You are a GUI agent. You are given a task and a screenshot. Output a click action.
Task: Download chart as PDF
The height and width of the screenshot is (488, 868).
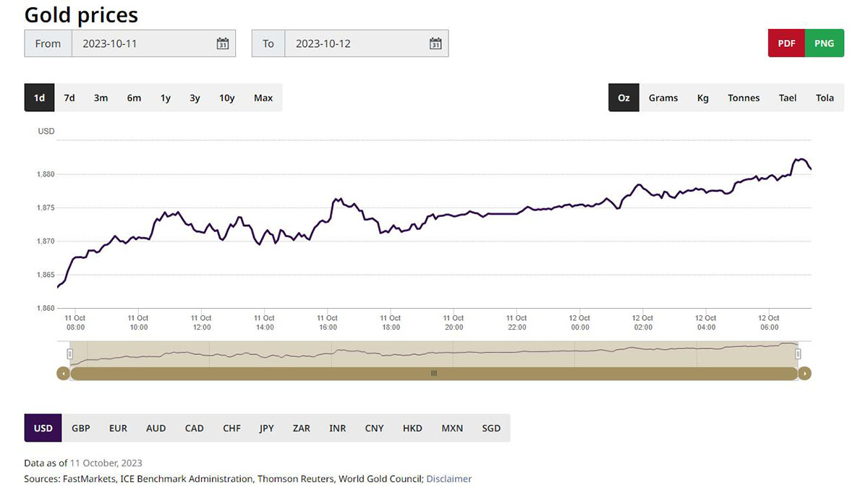point(786,43)
